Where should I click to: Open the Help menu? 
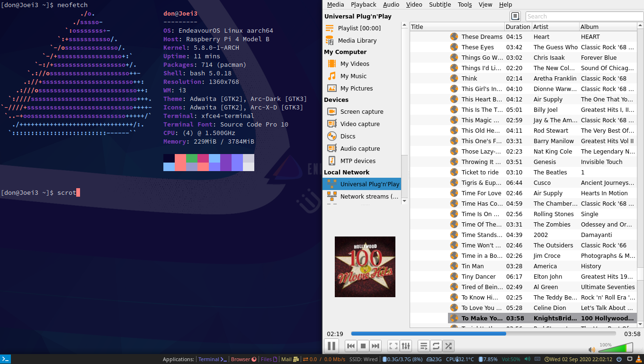click(506, 4)
